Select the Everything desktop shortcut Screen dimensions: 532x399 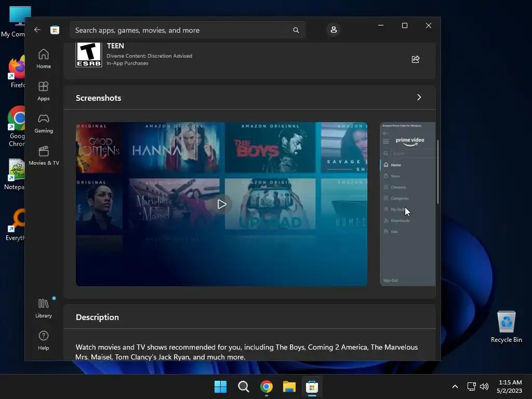(15, 225)
